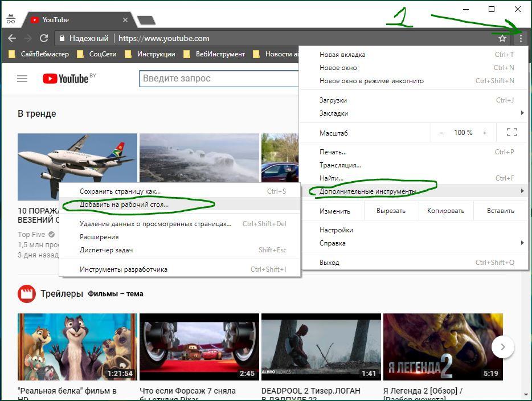Open the Top Five channel link
This screenshot has height=401, width=532.
pyautogui.click(x=31, y=235)
